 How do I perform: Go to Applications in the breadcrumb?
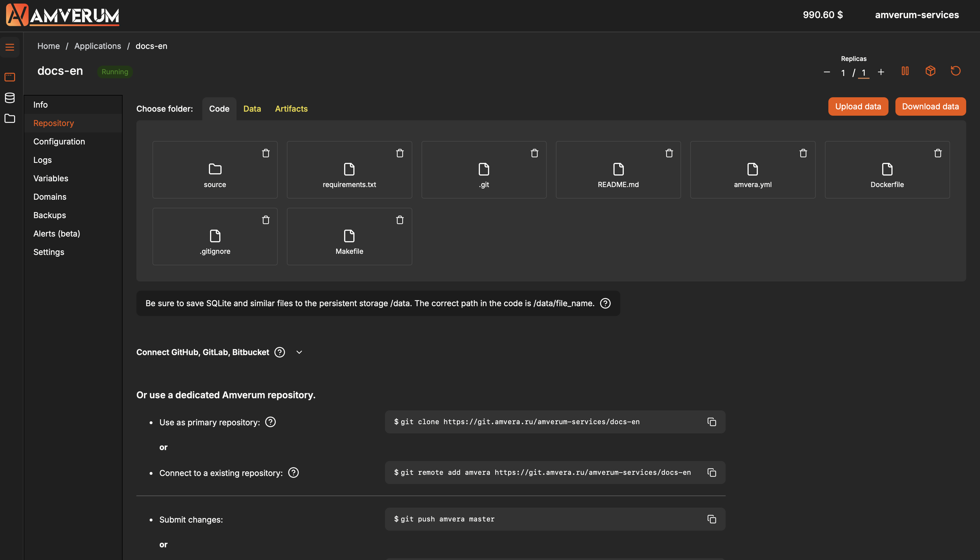[x=97, y=46]
